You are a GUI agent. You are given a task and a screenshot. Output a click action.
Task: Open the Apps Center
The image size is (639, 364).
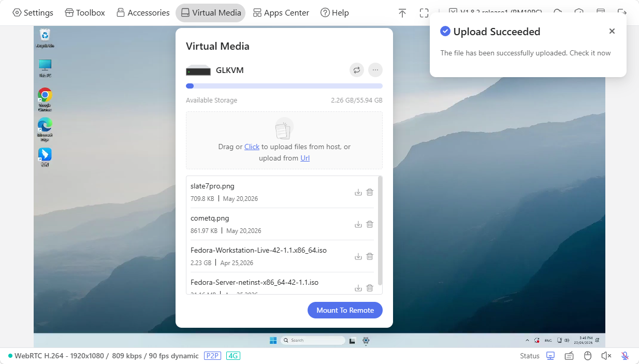click(281, 12)
